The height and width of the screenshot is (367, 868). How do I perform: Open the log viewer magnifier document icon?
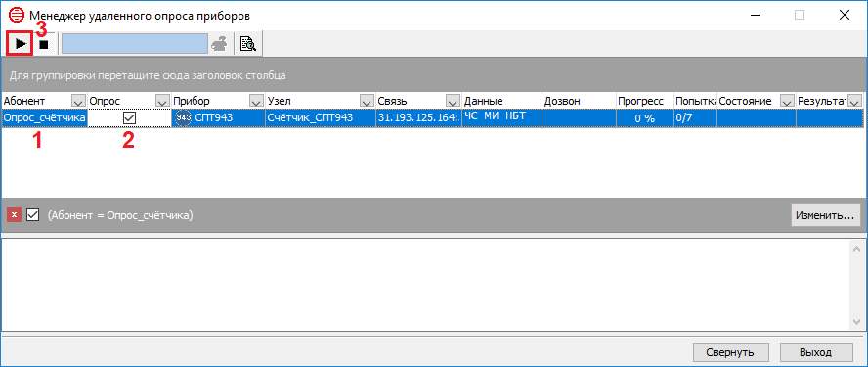click(248, 44)
